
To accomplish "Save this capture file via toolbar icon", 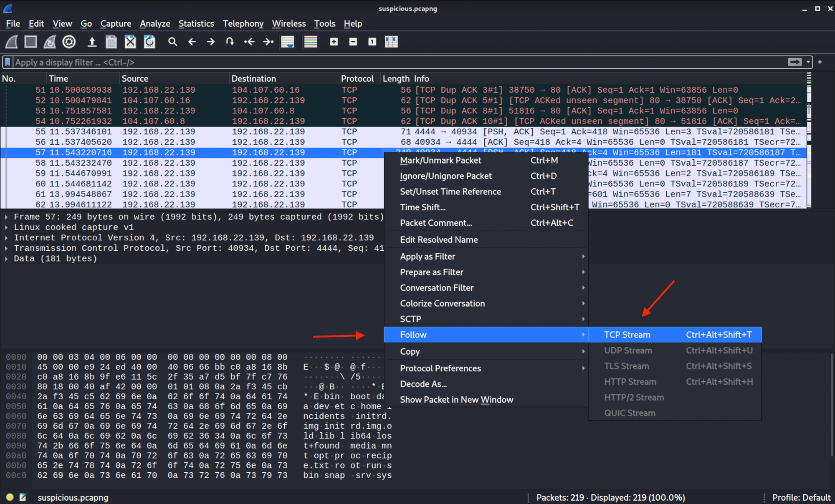I will [111, 42].
